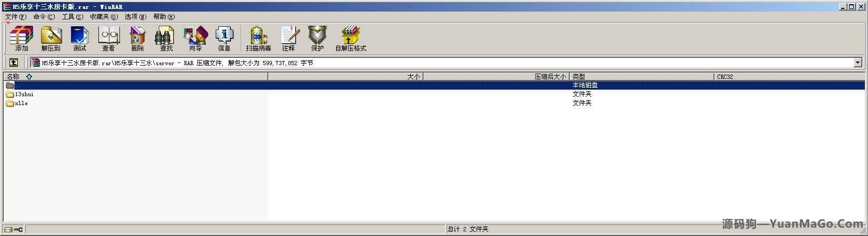Open the 查找 (Find) binoculars tool
Viewport: 868px width, 236px height.
point(166,38)
